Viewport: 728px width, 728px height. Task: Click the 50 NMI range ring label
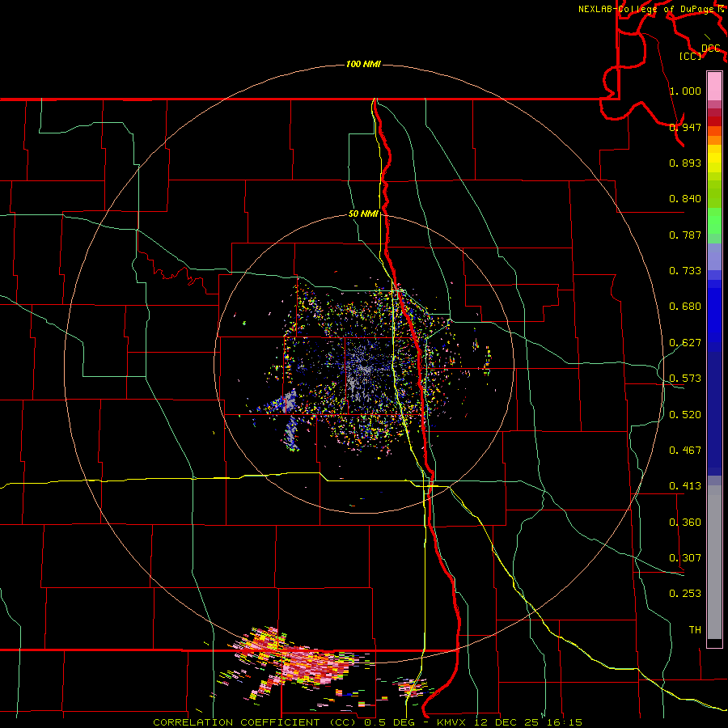pos(363,214)
